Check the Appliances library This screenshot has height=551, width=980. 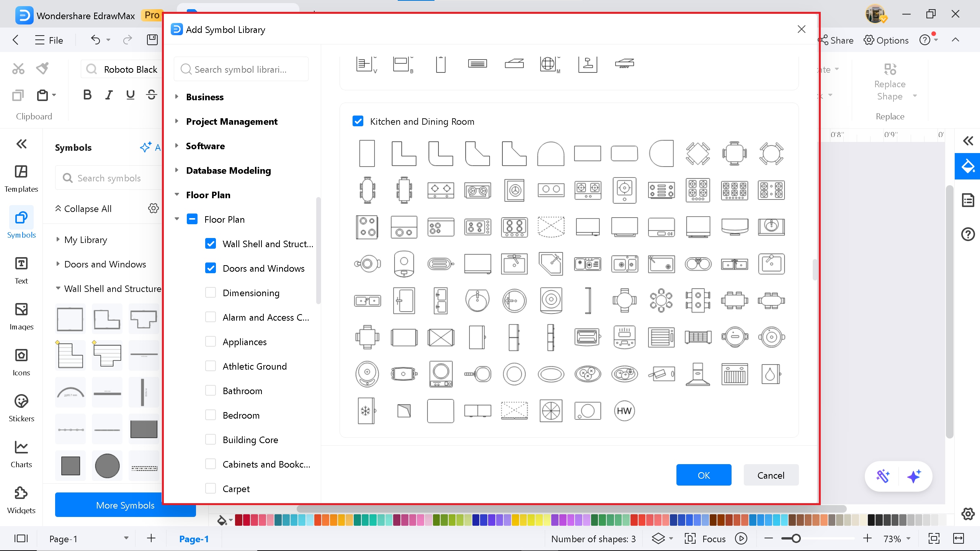pyautogui.click(x=211, y=342)
